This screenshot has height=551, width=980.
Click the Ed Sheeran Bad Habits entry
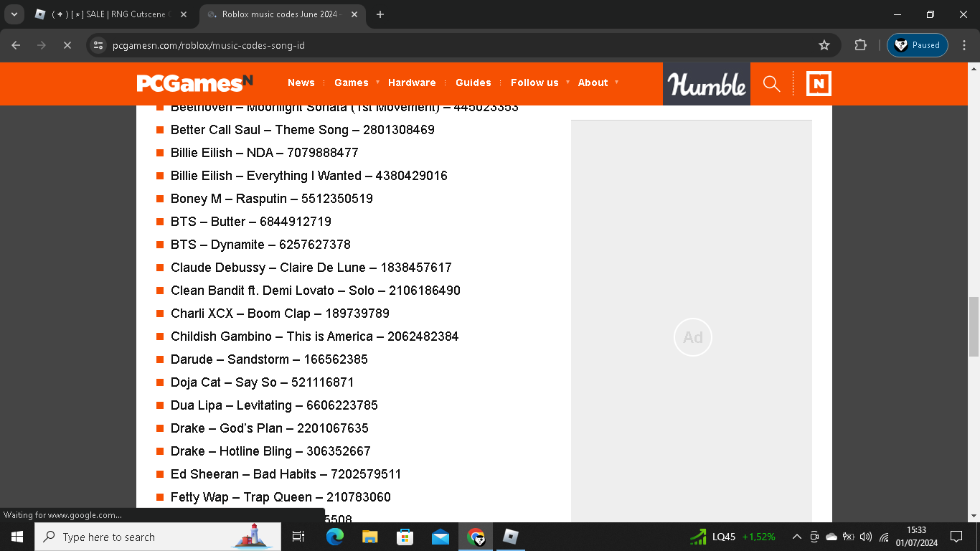coord(286,474)
